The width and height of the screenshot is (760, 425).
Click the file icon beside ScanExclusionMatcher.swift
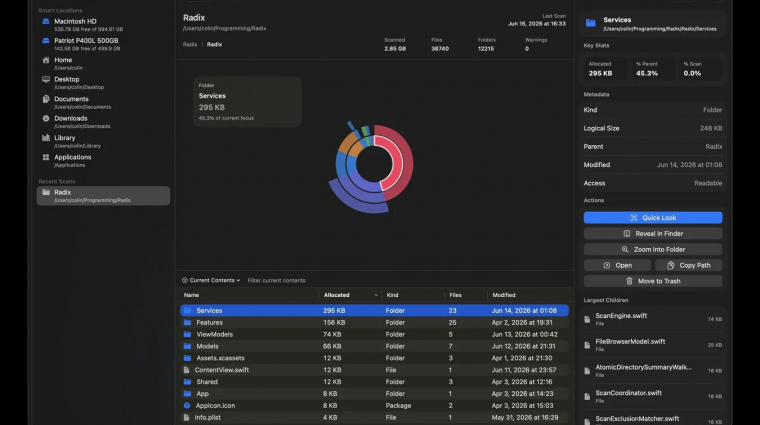587,421
